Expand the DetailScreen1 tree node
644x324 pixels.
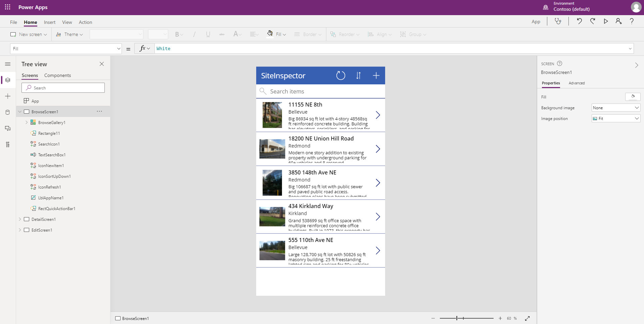(19, 219)
